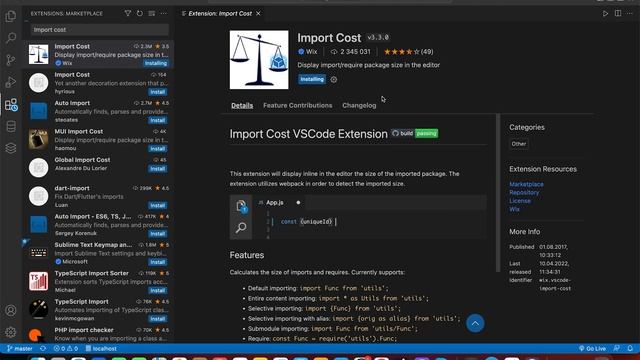
Task: Select PHP import checker in results
Action: pyautogui.click(x=98, y=334)
